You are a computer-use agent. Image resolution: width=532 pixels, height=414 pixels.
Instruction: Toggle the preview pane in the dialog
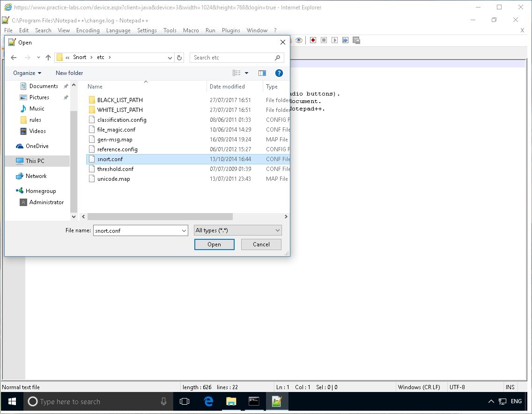262,73
